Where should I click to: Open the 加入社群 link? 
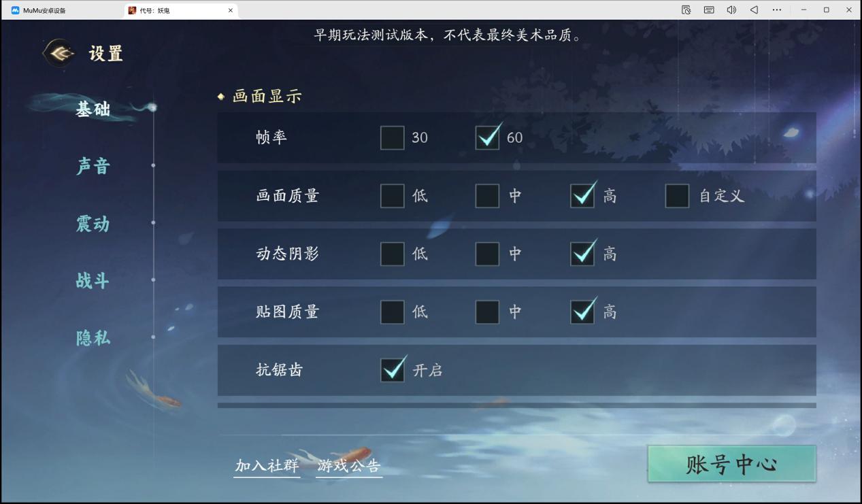pos(267,466)
